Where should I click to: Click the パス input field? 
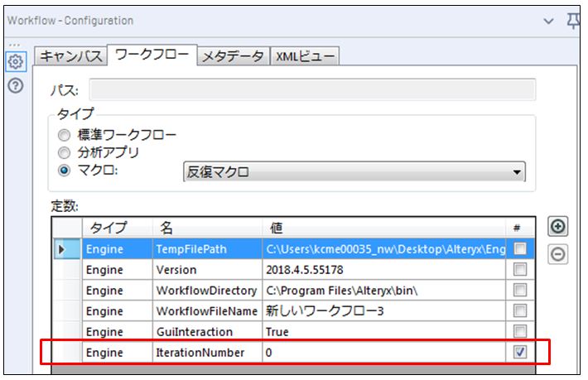coord(312,89)
